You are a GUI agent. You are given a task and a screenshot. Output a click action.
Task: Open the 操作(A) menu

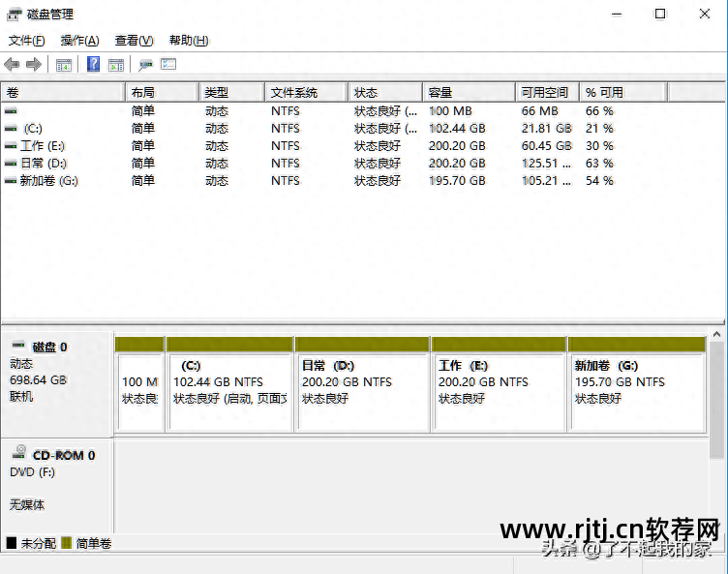coord(79,41)
